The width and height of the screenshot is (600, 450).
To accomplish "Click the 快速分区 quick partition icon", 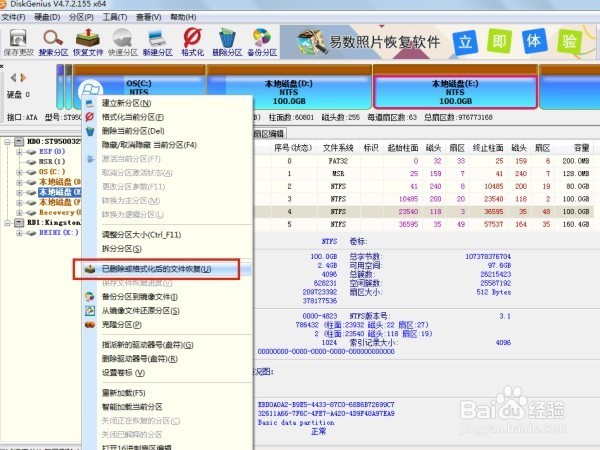I will 122,42.
